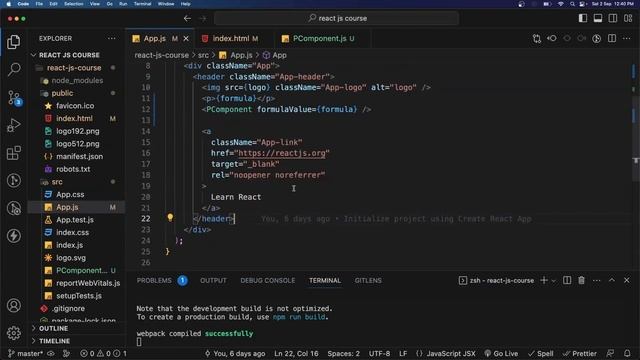Expand the TIMELINE section
This screenshot has height=360, width=640.
click(x=54, y=341)
